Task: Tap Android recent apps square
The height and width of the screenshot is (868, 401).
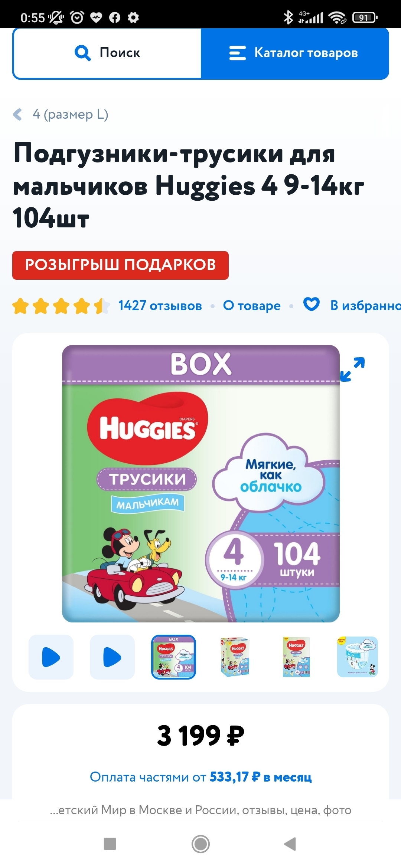Action: click(110, 844)
